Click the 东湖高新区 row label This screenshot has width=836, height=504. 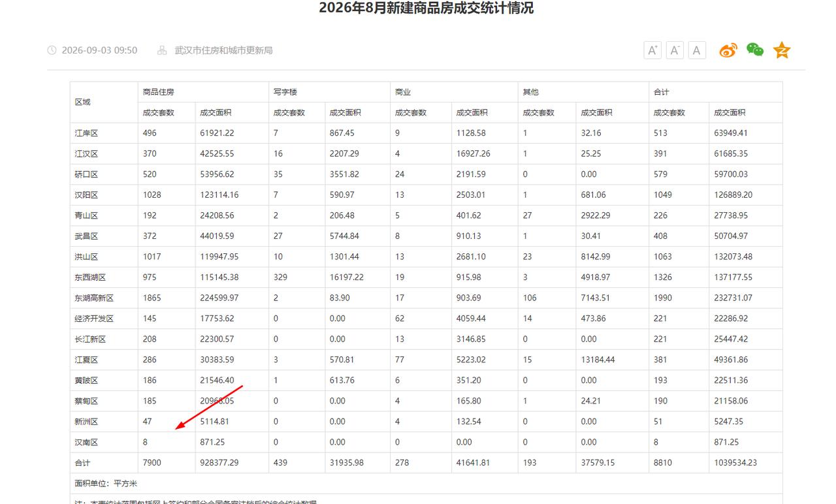(94, 298)
